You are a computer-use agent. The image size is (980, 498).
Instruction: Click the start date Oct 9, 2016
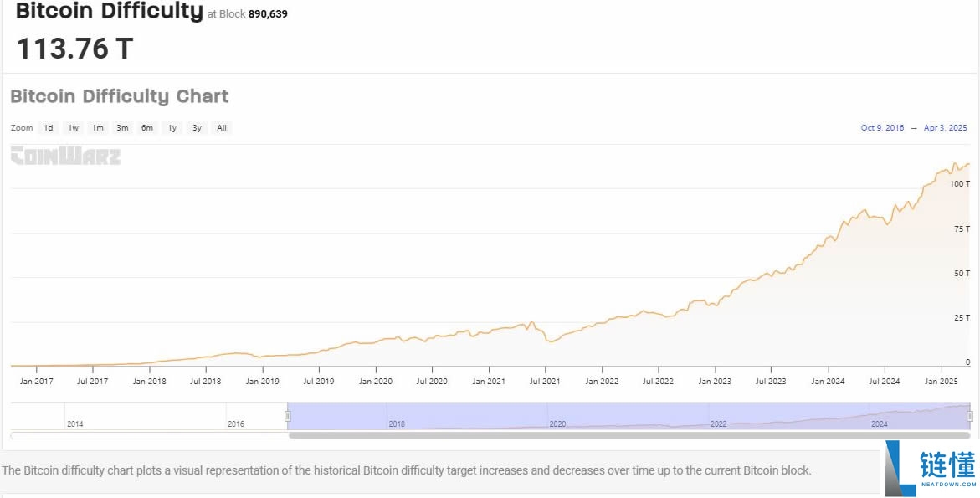(882, 128)
